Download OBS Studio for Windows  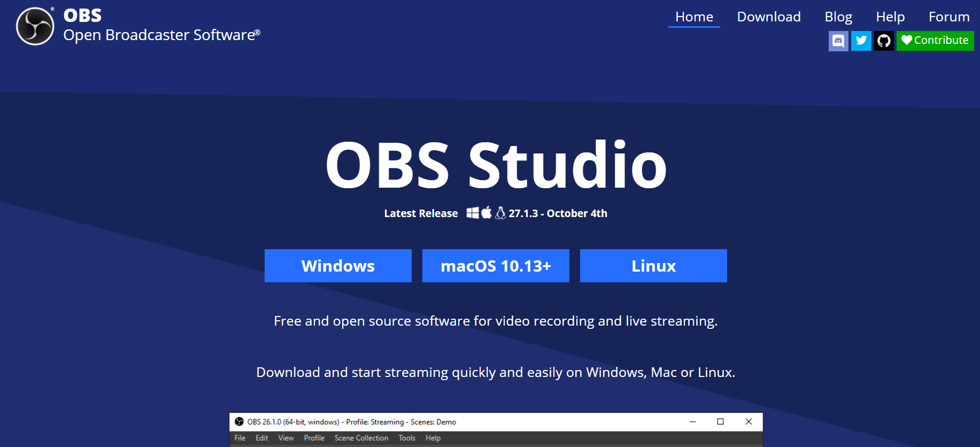(338, 266)
